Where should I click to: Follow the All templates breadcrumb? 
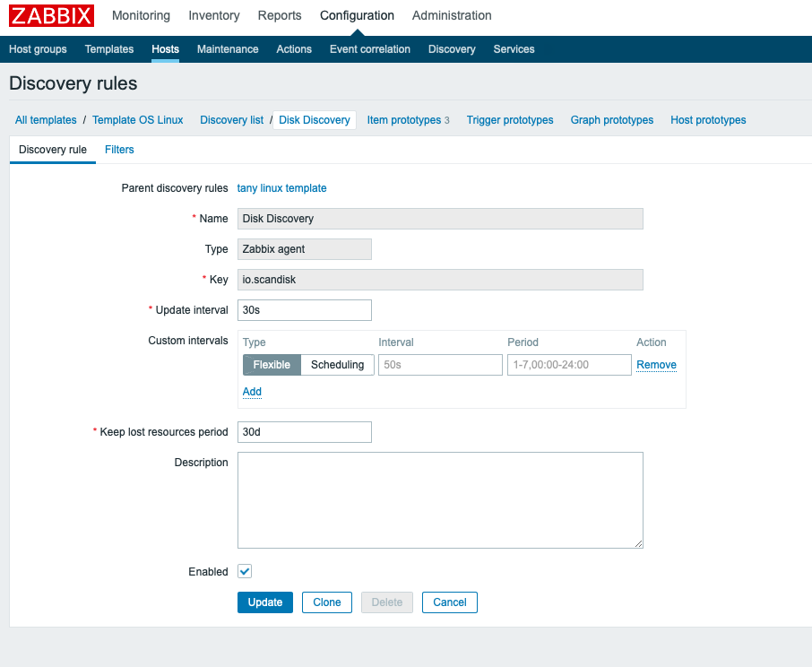point(46,120)
